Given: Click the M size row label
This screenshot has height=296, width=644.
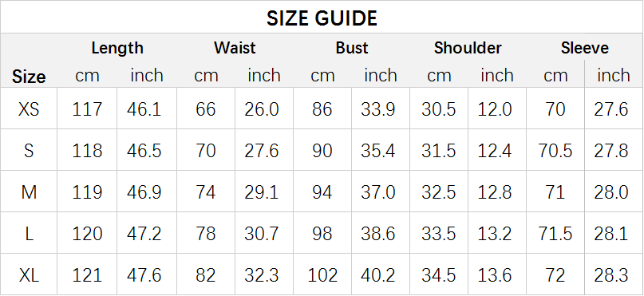Looking at the screenshot, I should click(29, 192).
